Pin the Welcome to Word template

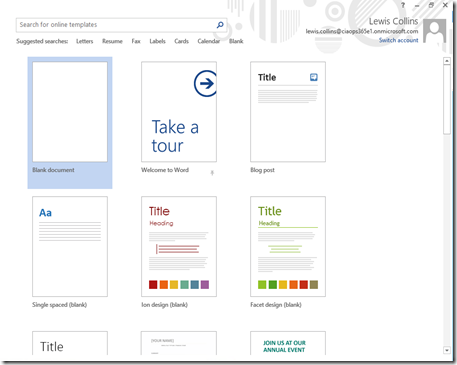212,173
